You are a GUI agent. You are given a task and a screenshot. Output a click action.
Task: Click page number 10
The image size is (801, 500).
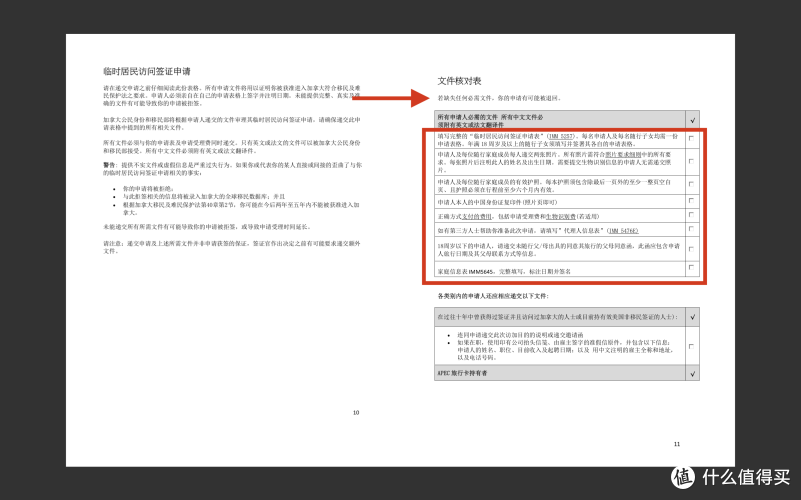pos(356,413)
